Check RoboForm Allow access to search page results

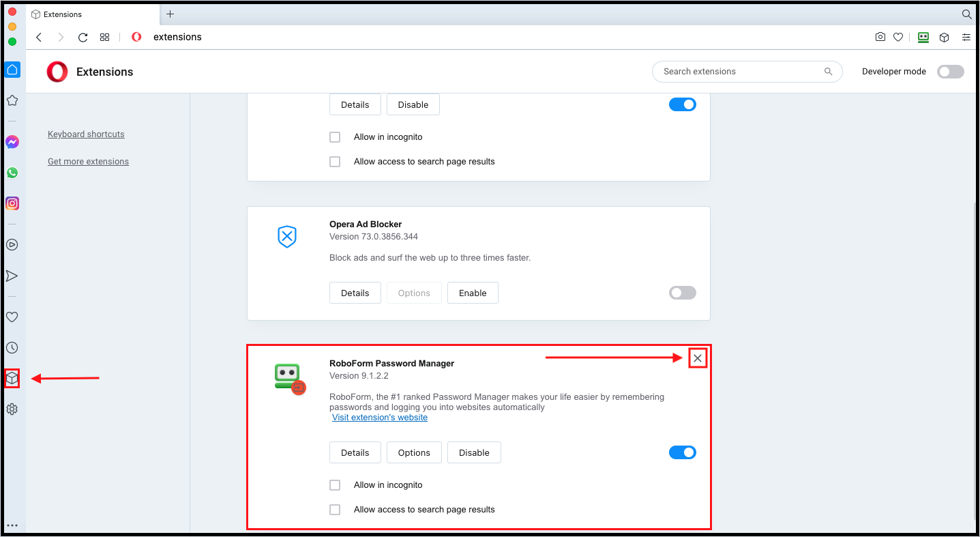click(x=335, y=510)
